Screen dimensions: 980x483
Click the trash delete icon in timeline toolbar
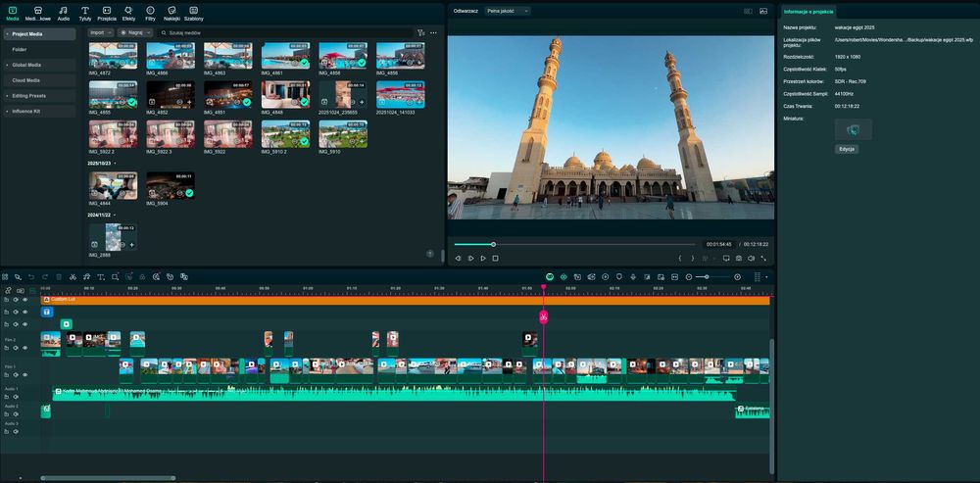[59, 277]
